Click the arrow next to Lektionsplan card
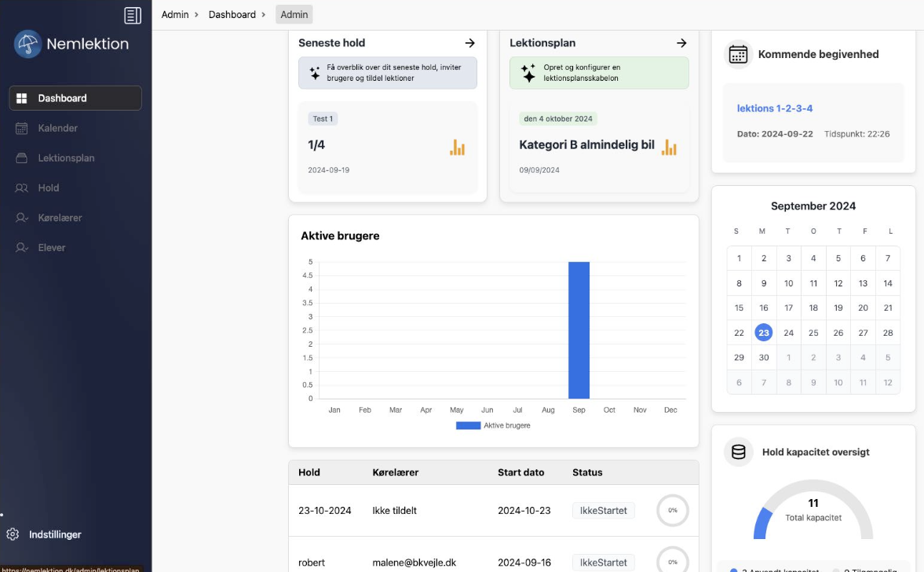924x572 pixels. click(x=681, y=43)
